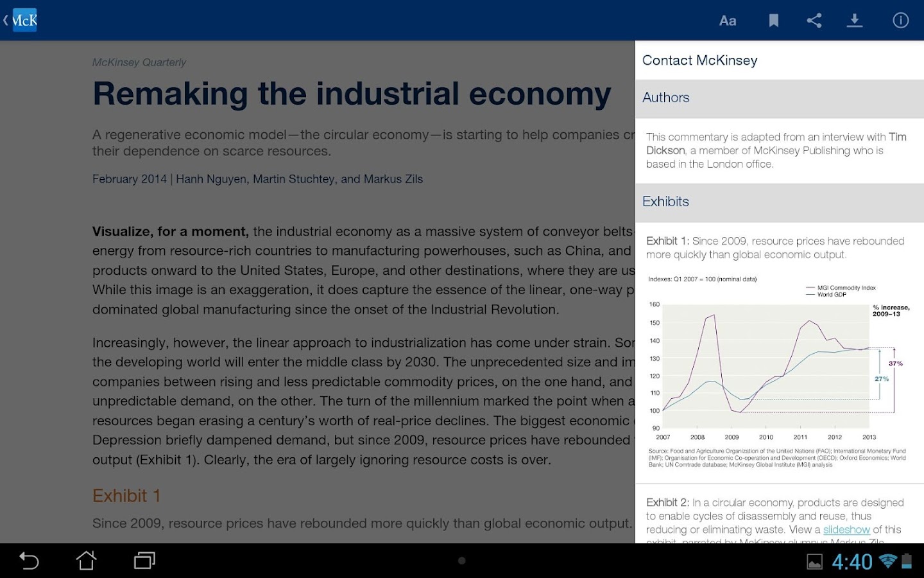
Task: Open text size settings with the Aa icon
Action: (728, 20)
